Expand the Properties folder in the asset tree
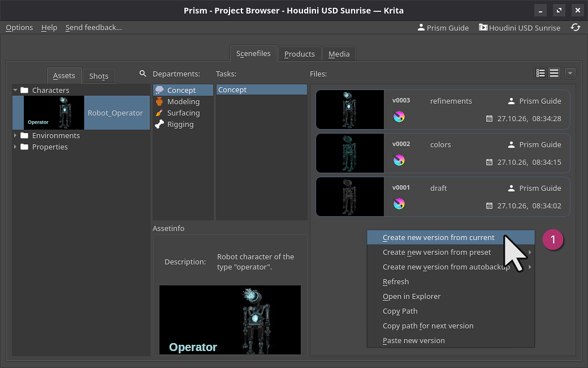Viewport: 588px width, 368px height. pos(15,147)
